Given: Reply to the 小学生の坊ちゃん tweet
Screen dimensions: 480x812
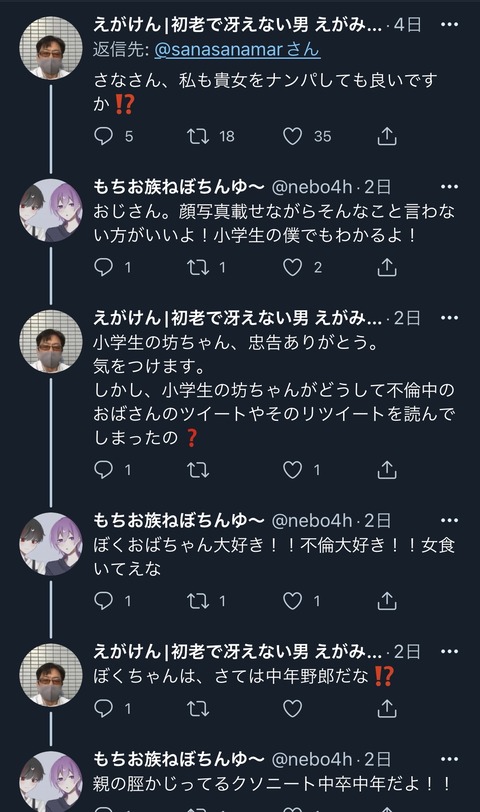Looking at the screenshot, I should tap(104, 470).
